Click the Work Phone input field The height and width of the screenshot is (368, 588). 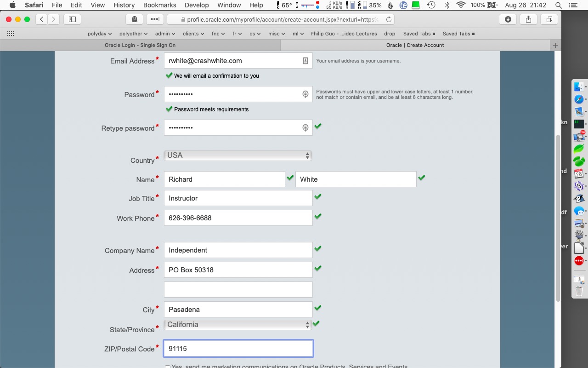238,218
